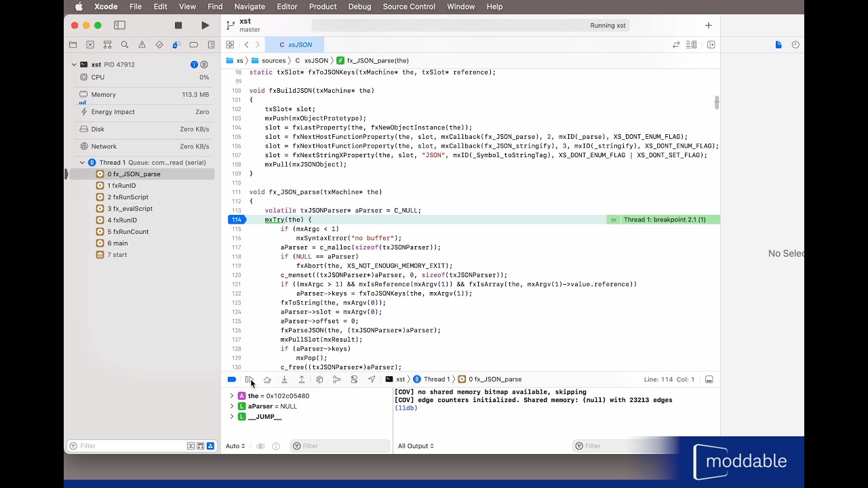Image resolution: width=868 pixels, height=488 pixels.
Task: Click the breakpoint marker on line 114
Action: (x=236, y=220)
